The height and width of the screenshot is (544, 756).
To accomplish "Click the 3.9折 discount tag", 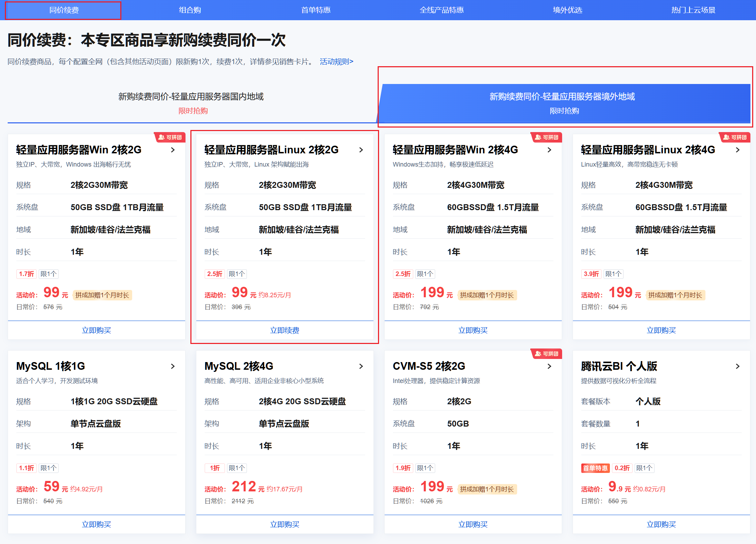I will [591, 274].
